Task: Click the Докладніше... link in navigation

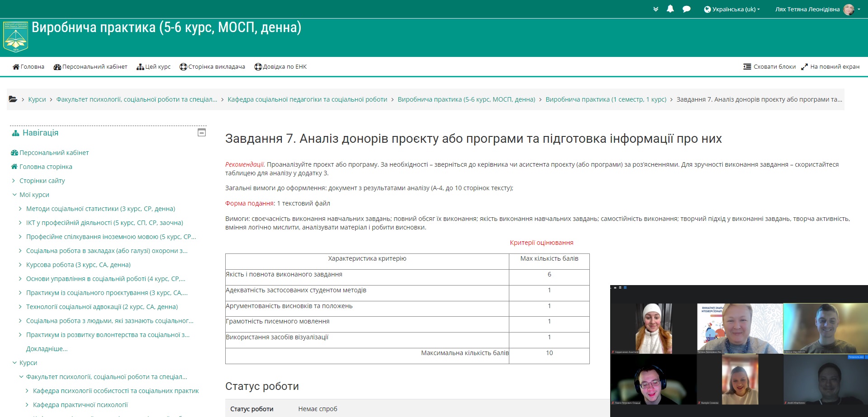Action: [x=47, y=349]
